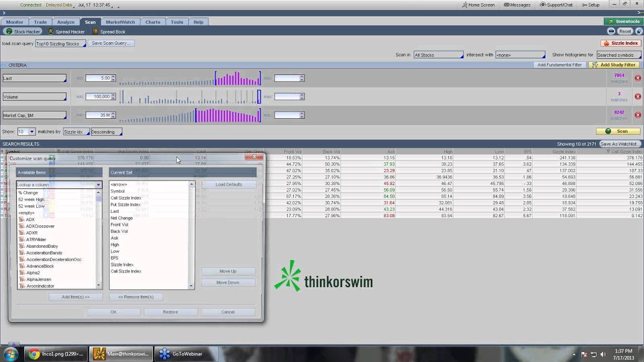Click Add Fundamental Filter
The image size is (644, 362).
click(559, 65)
